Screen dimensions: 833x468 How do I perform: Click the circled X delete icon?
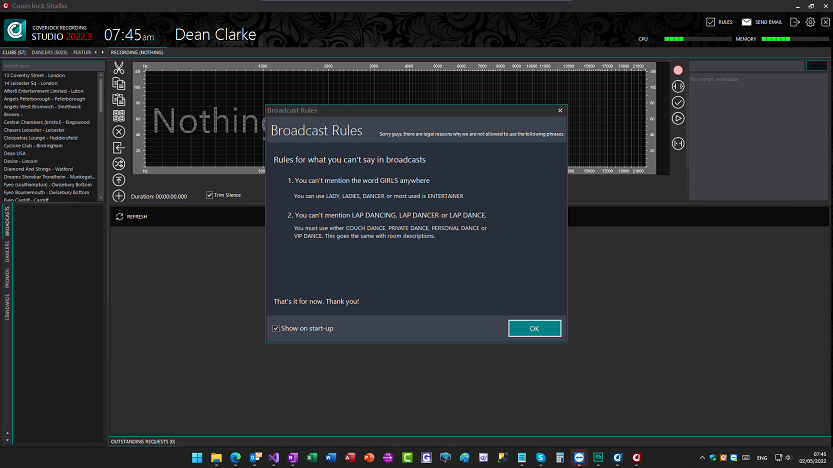118,131
